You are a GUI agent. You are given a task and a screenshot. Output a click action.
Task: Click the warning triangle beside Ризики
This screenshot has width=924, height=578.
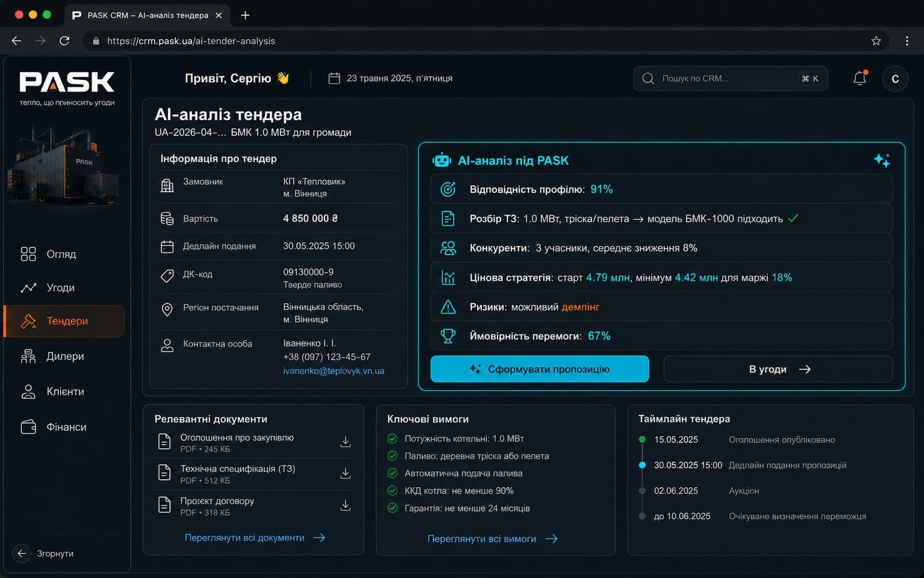(448, 306)
